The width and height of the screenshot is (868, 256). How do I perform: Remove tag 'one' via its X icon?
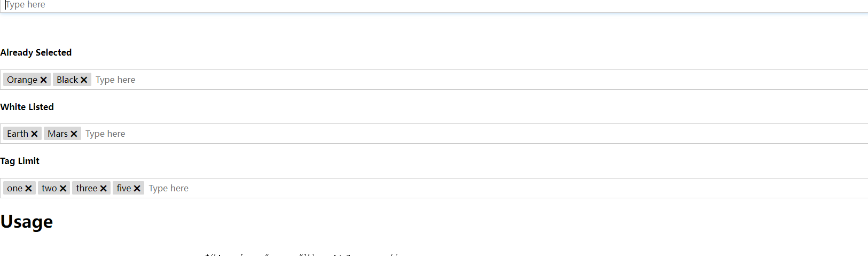coord(28,189)
